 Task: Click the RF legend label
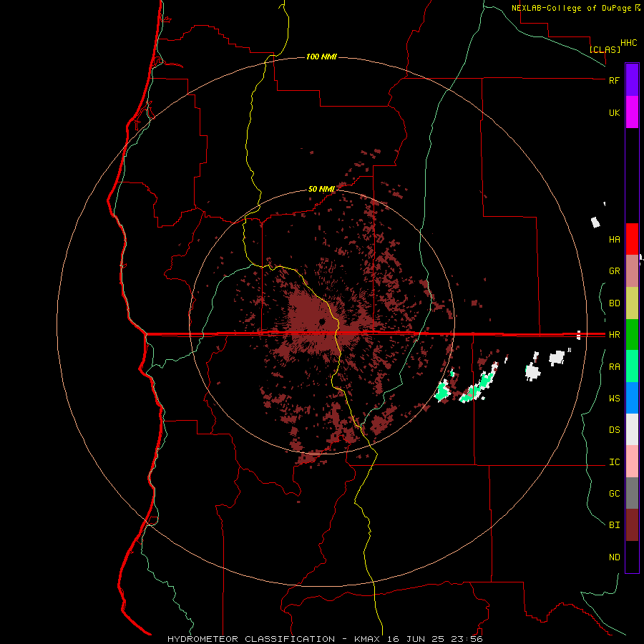click(x=614, y=80)
